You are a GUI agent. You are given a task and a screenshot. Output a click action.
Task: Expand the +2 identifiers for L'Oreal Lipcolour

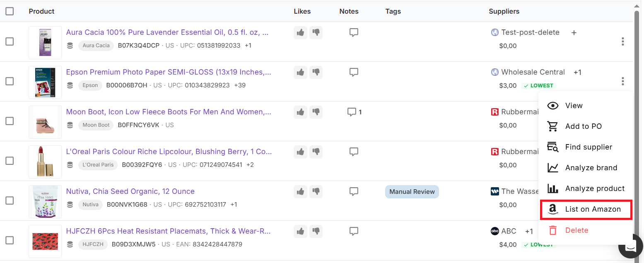pyautogui.click(x=250, y=165)
